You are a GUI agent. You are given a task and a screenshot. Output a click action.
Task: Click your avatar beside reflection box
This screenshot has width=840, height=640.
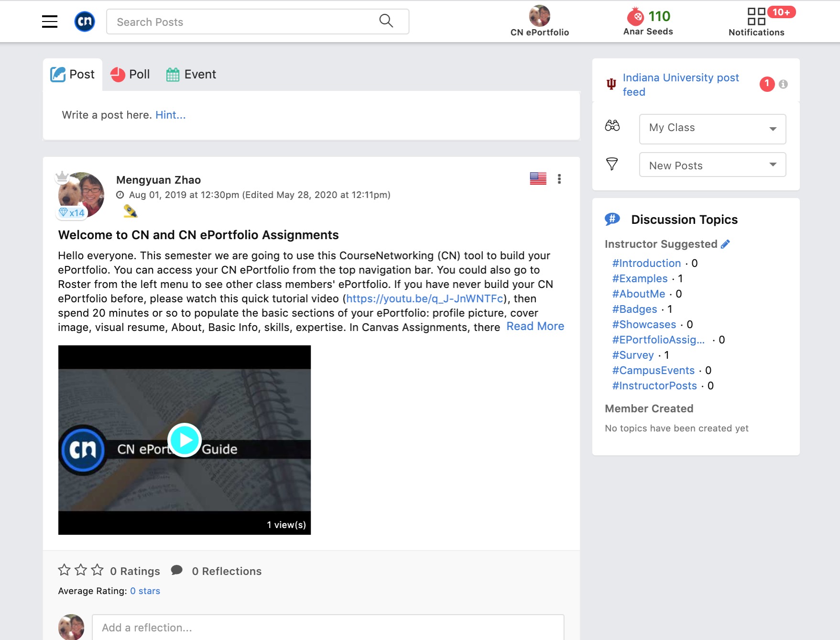pyautogui.click(x=71, y=627)
